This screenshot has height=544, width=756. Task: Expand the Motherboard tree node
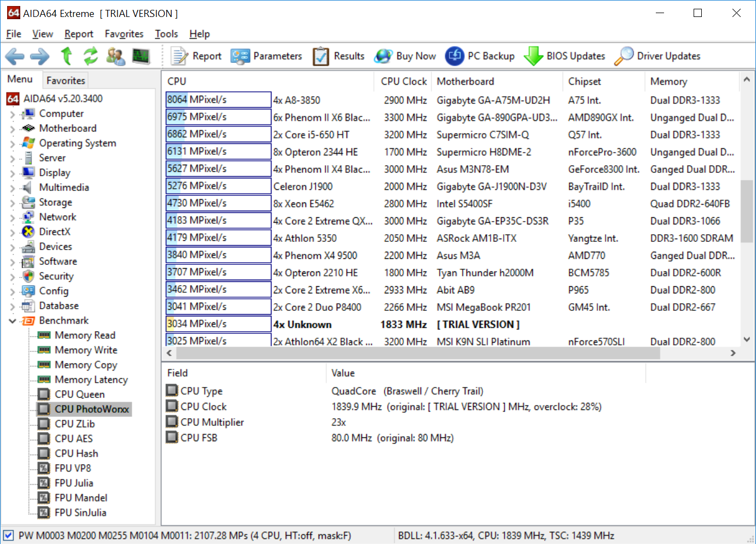(13, 129)
